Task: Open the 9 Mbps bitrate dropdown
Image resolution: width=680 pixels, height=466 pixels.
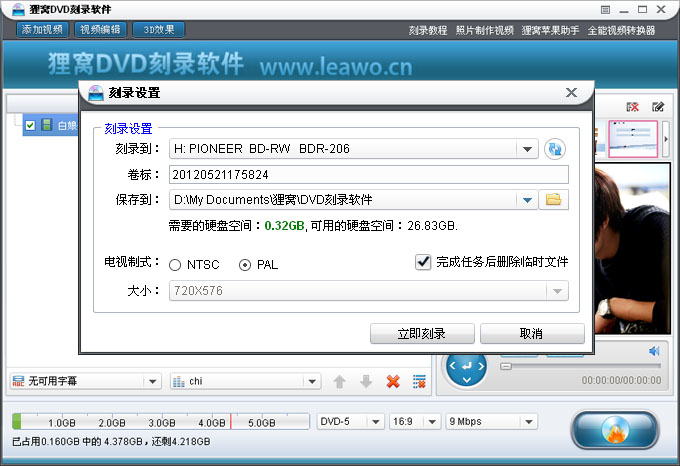Action: pos(529,421)
